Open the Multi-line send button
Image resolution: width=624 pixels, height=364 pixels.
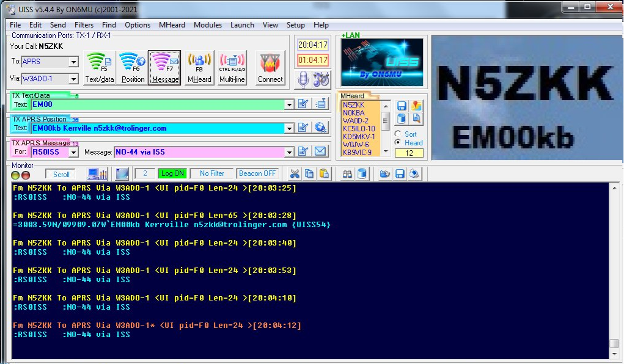point(232,68)
